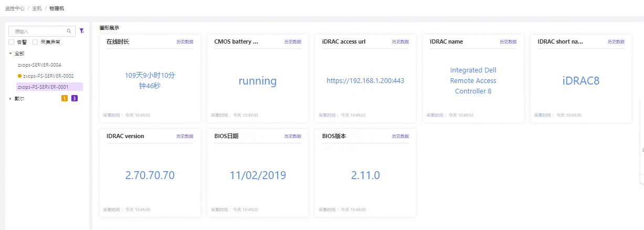Open 历史数据 for 在线时长 card

pos(185,41)
